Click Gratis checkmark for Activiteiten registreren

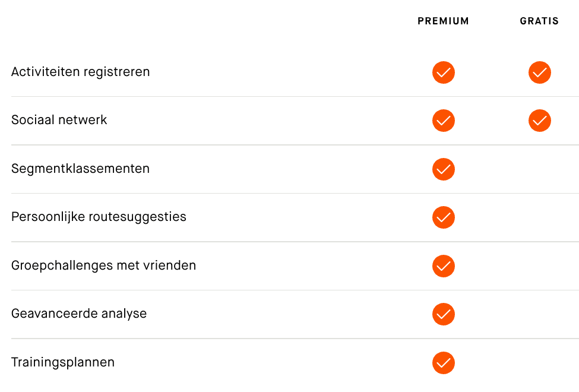[539, 72]
